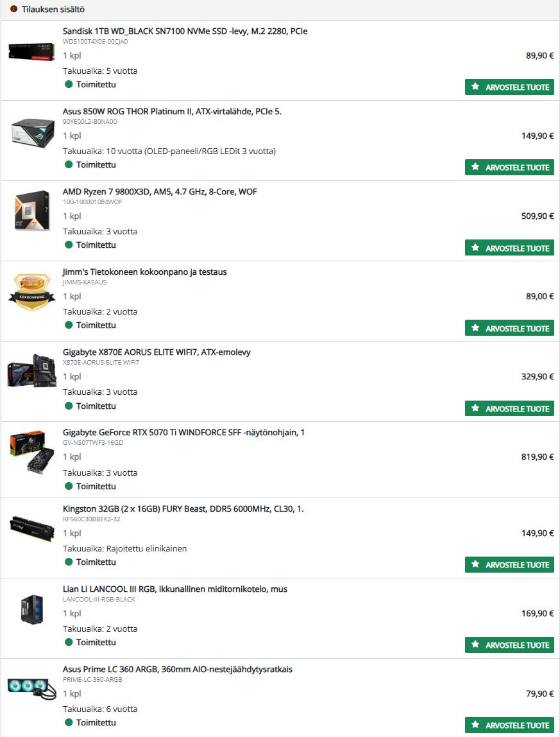Click the RTX 5070 Ti graphics card image

31,451
